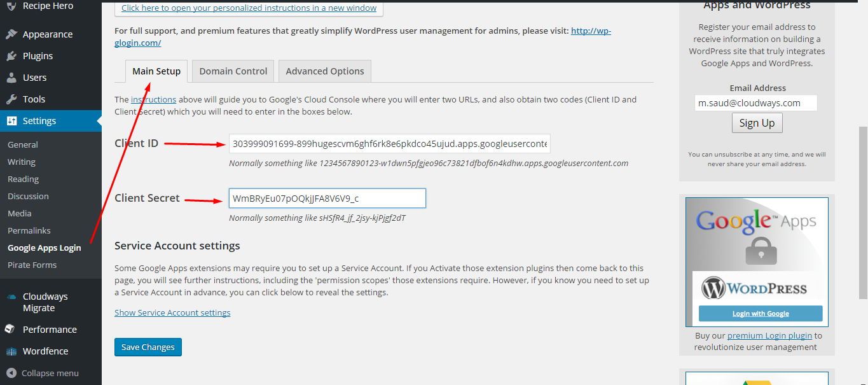This screenshot has height=385, width=868.
Task: Open personalized instructions in a new window
Action: point(249,8)
